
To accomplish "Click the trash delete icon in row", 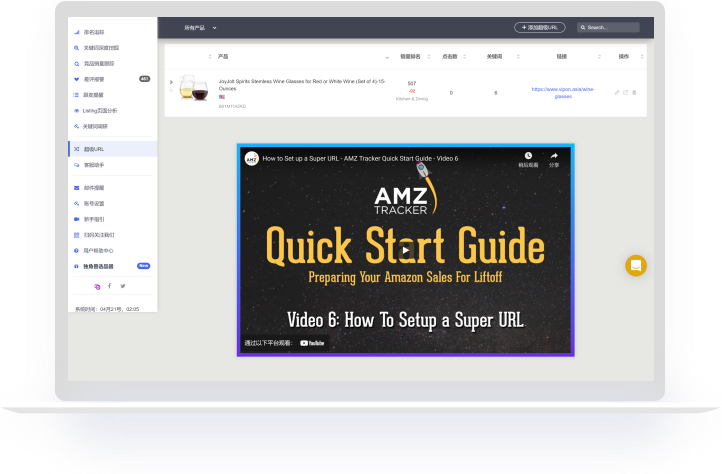I will [x=635, y=93].
